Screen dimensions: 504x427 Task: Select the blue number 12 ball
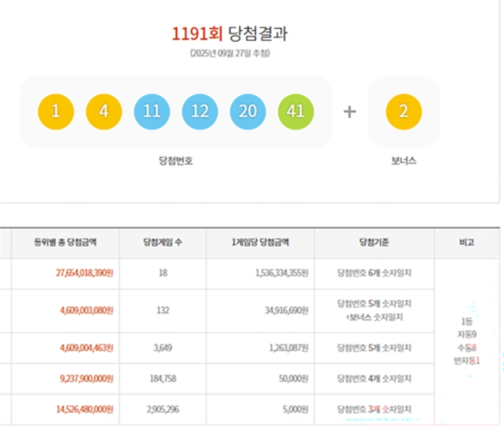tap(200, 112)
